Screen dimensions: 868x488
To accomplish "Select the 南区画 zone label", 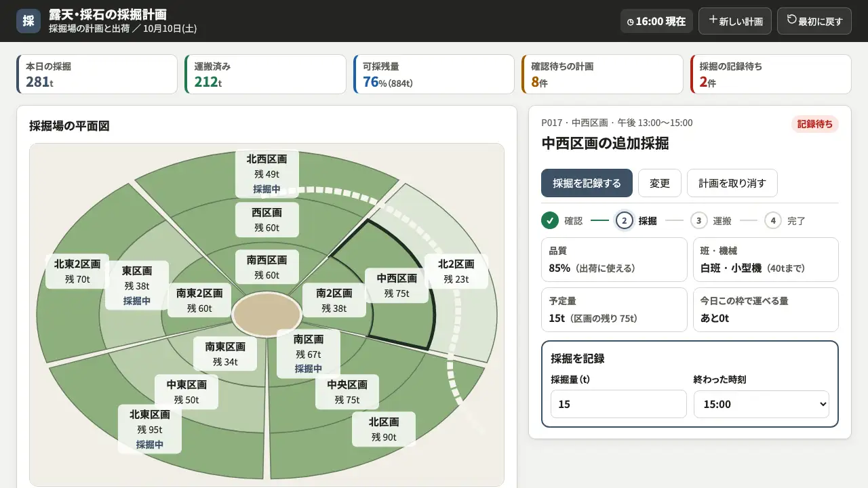I will [309, 354].
